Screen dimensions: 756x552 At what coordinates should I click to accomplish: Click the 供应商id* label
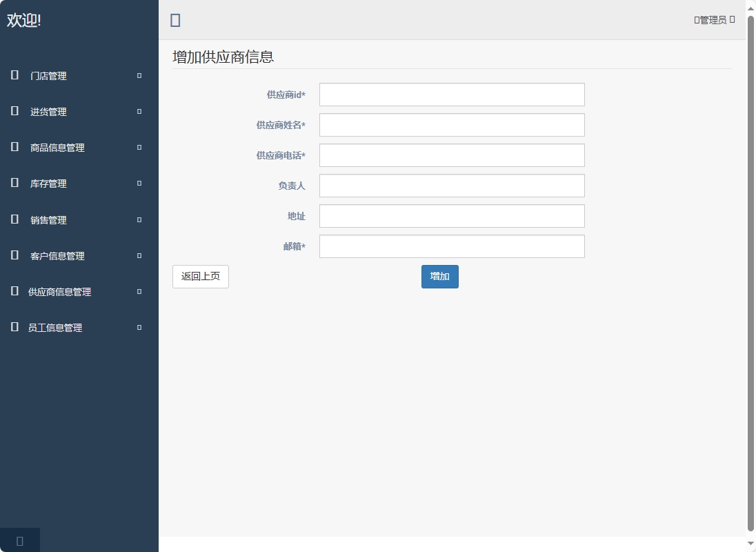click(x=286, y=95)
